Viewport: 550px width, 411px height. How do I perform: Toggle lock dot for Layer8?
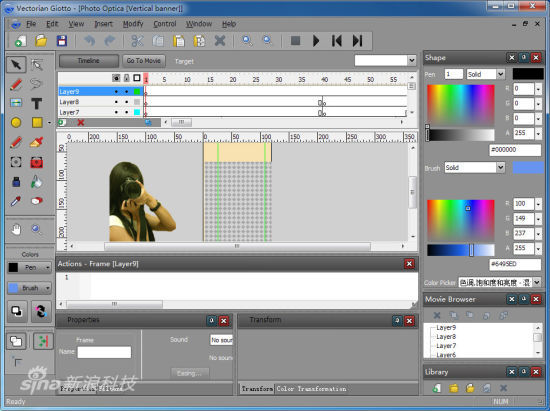click(127, 102)
